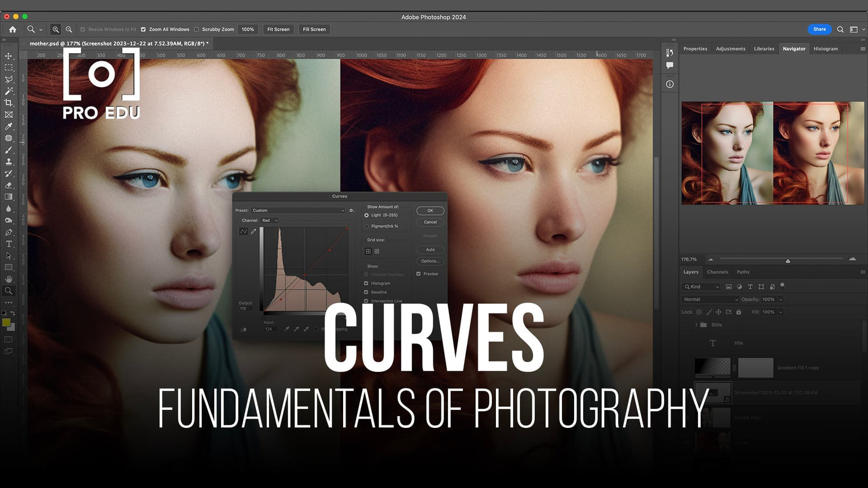This screenshot has width=868, height=488.
Task: Select the Zoom tool
Action: click(x=9, y=291)
